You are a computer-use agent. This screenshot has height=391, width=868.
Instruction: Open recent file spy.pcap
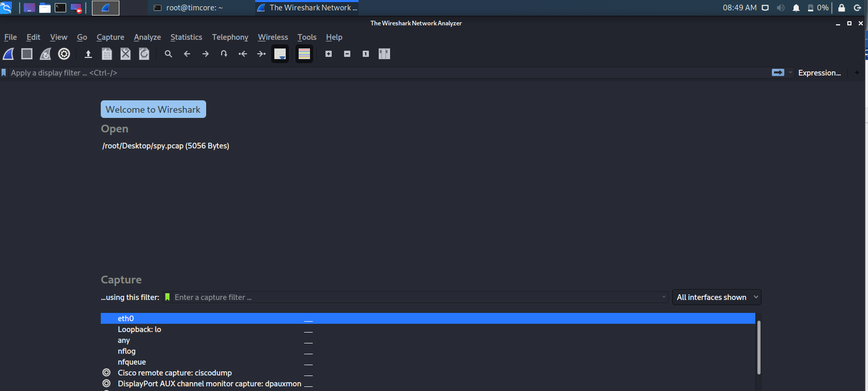pyautogui.click(x=166, y=146)
